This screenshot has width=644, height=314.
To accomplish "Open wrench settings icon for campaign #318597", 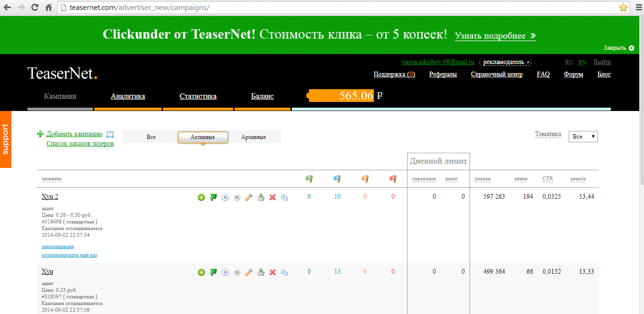I will pos(249,272).
